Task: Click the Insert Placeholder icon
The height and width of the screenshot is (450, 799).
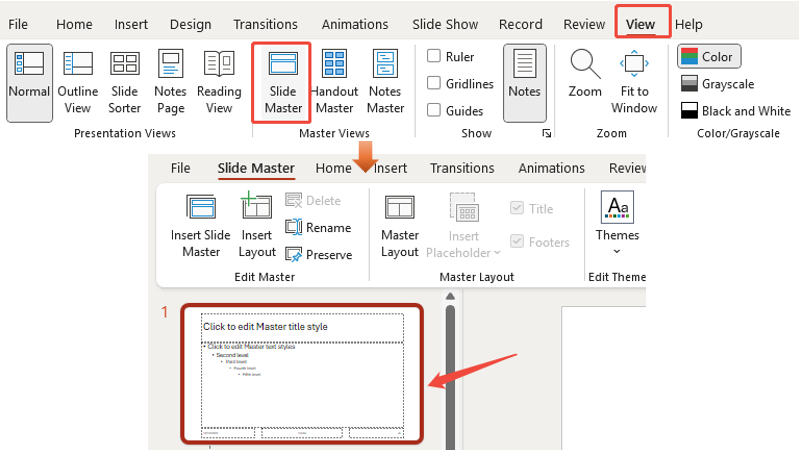Action: pos(463,209)
